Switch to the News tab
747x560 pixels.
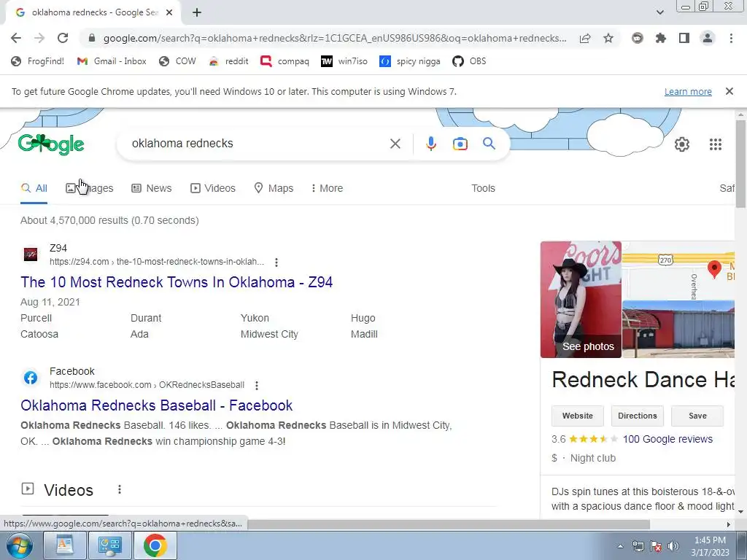[152, 188]
